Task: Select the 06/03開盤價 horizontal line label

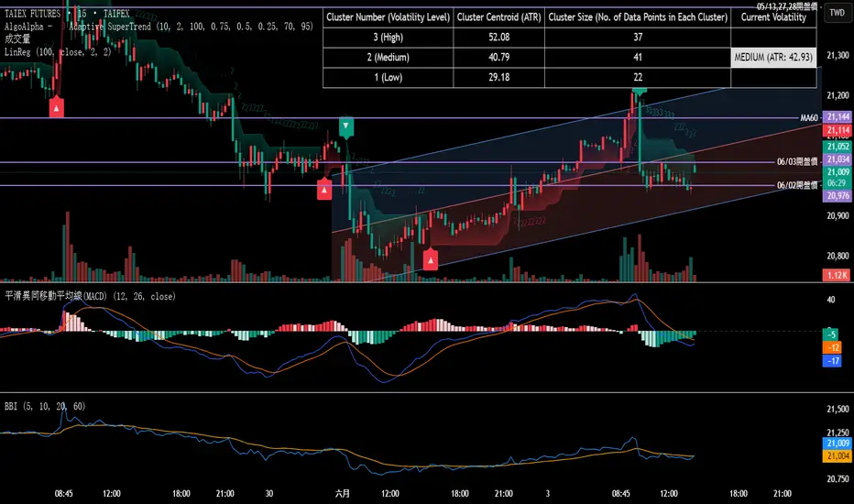Action: tap(797, 161)
